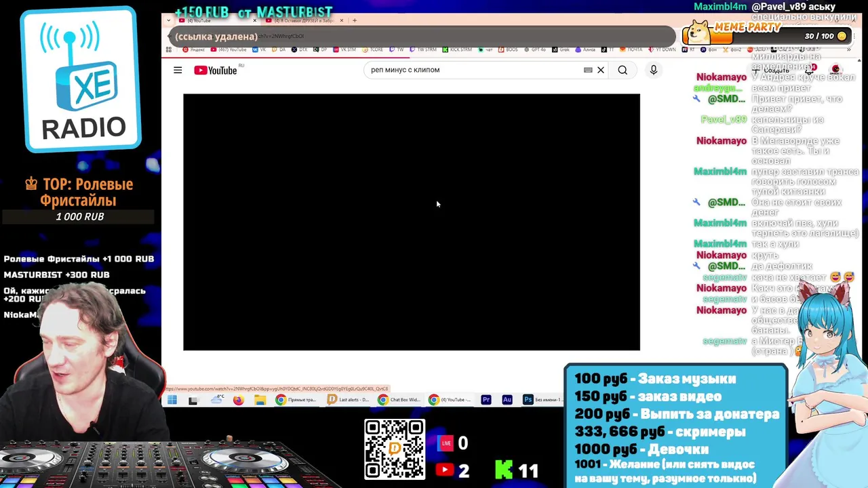Open the YouTube hamburger guide menu
The width and height of the screenshot is (868, 488).
[x=178, y=70]
